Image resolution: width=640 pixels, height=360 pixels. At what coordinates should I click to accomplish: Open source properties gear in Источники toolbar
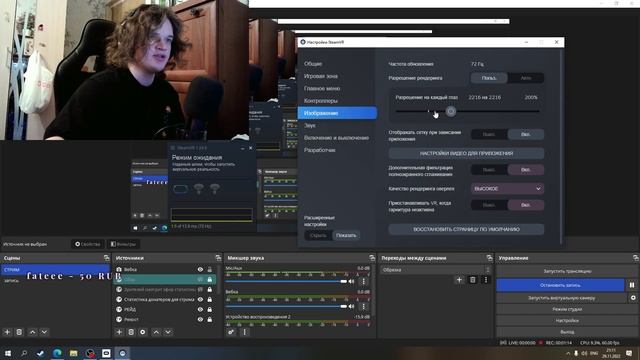point(143,332)
